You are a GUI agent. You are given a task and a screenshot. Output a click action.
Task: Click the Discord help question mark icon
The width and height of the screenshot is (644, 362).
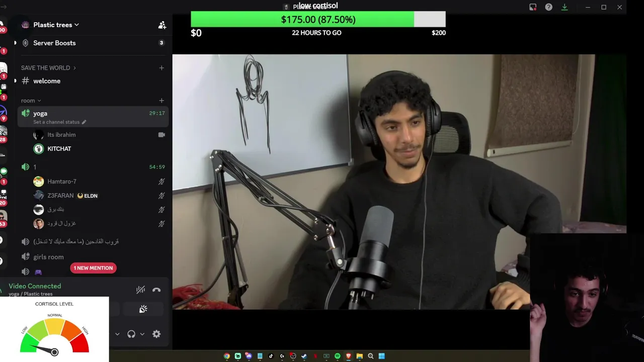coord(548,7)
